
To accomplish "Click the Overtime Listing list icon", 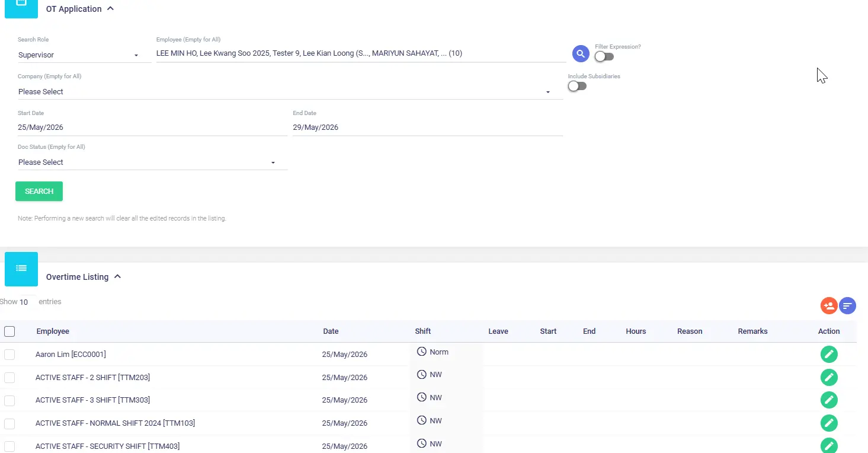I will pyautogui.click(x=21, y=269).
